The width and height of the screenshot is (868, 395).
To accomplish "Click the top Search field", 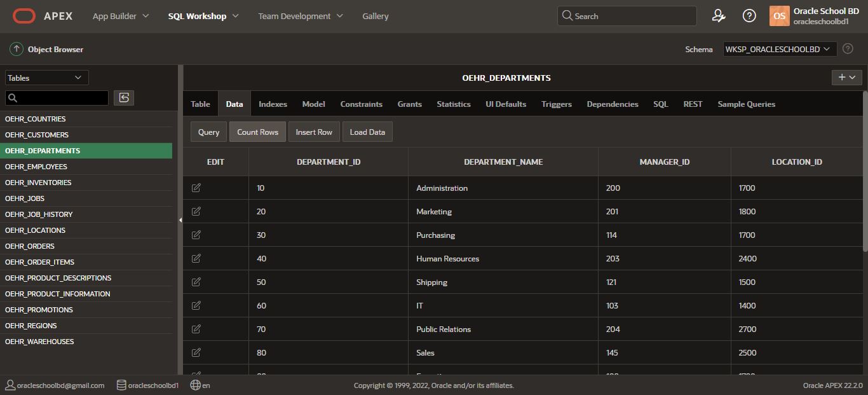I will click(627, 16).
